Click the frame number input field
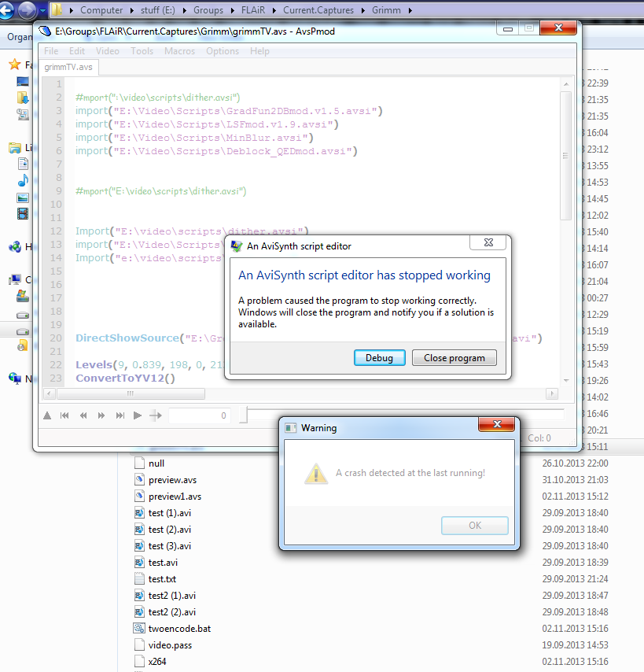Image resolution: width=644 pixels, height=672 pixels. (200, 415)
